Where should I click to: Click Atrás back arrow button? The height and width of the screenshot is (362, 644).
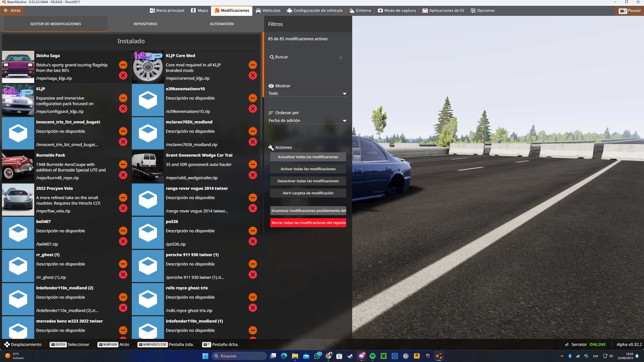point(12,11)
